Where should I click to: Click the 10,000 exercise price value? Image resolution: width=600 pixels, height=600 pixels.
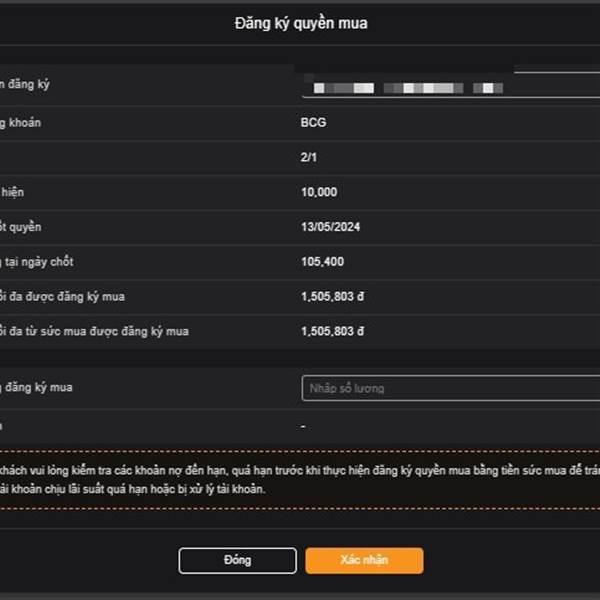tap(319, 192)
